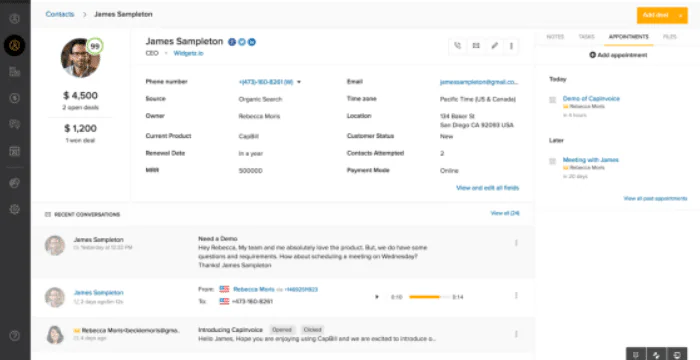The width and height of the screenshot is (700, 360).
Task: Click the Add deal button
Action: pos(655,16)
